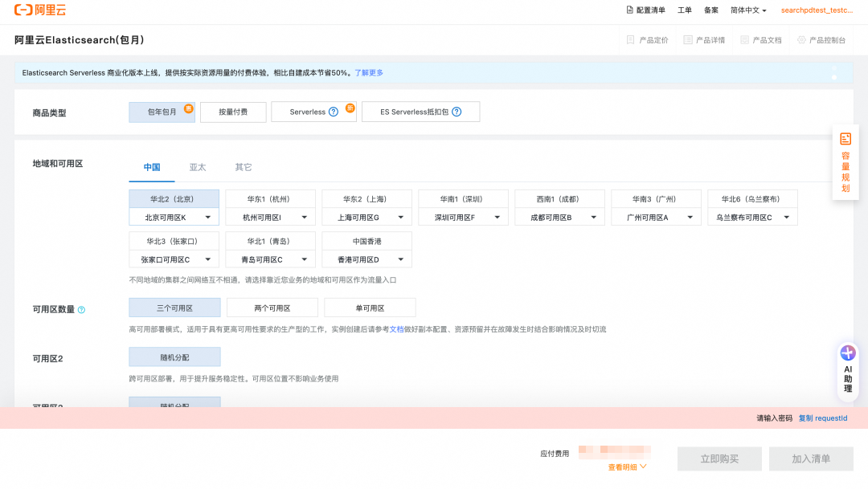This screenshot has width=868, height=489.
Task: Select region 中国香港
Action: [366, 241]
